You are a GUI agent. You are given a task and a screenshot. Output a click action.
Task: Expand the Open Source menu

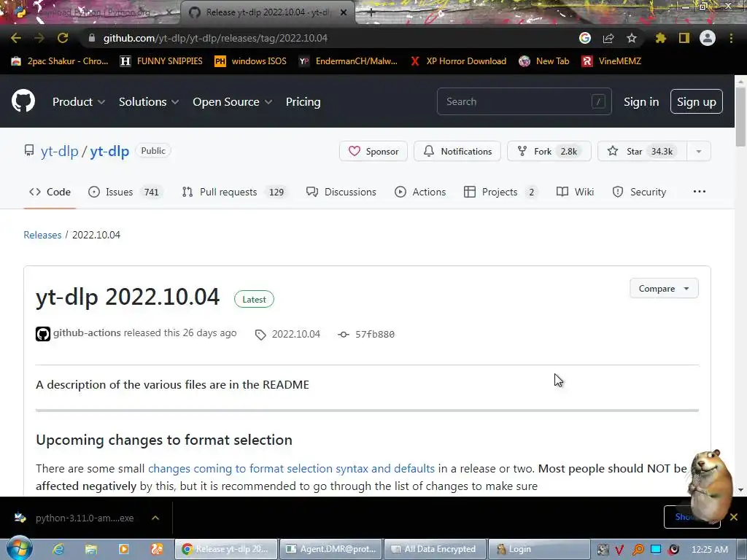pos(233,101)
